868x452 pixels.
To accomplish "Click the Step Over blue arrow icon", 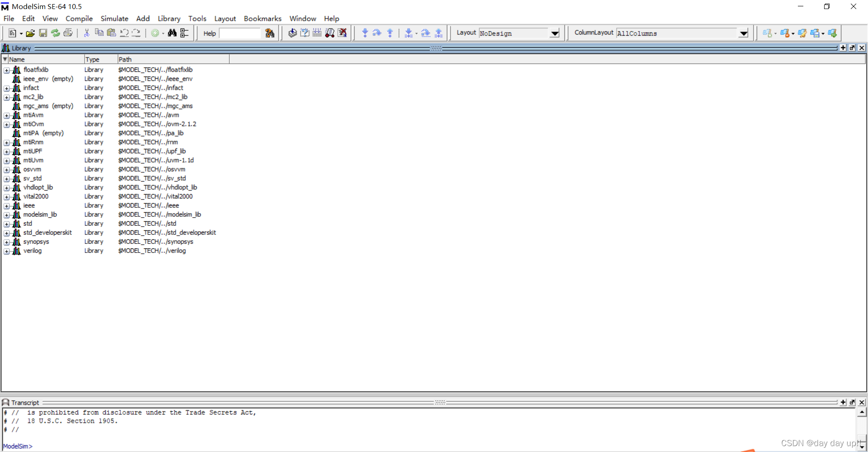I will point(377,33).
